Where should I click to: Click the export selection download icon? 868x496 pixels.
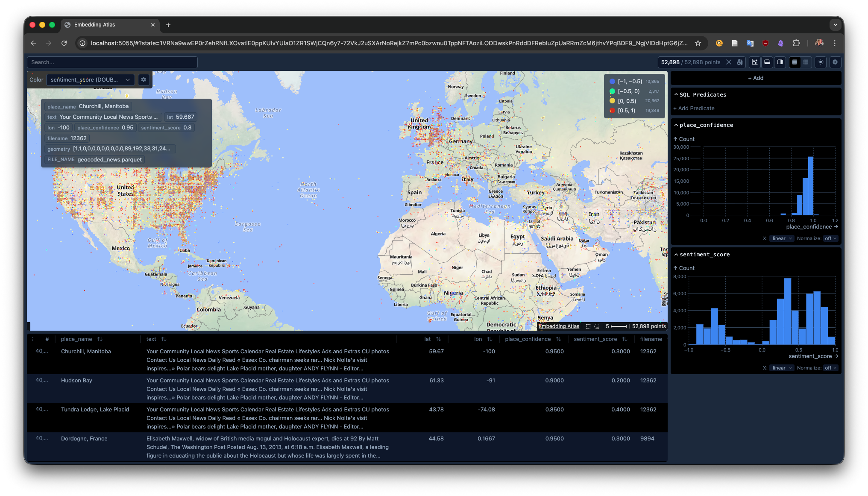tap(740, 62)
